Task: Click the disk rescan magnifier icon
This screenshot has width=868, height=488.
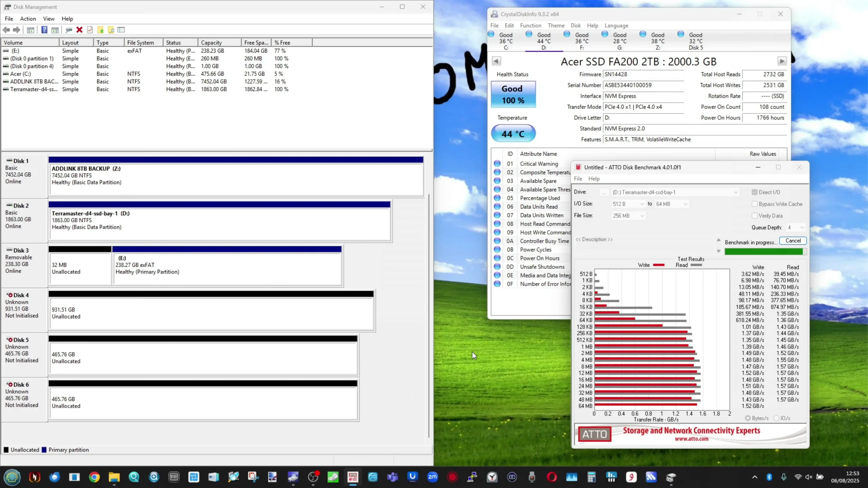Action: [x=69, y=30]
